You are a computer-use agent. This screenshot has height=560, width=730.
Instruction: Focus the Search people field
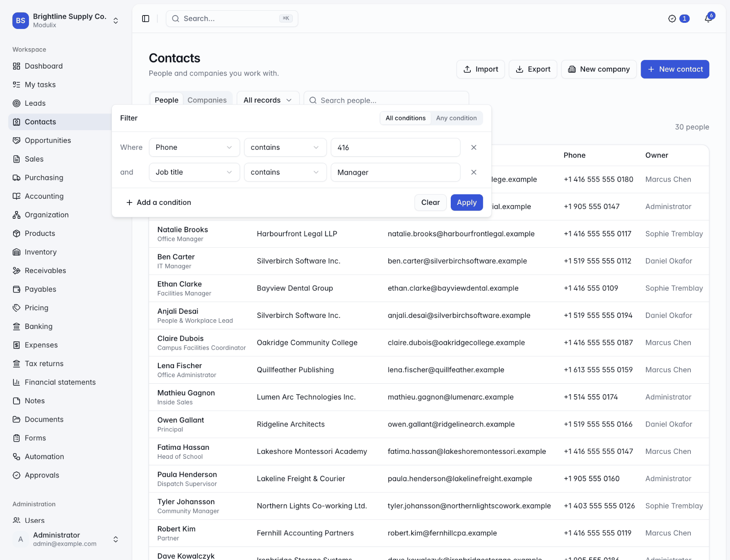(386, 100)
